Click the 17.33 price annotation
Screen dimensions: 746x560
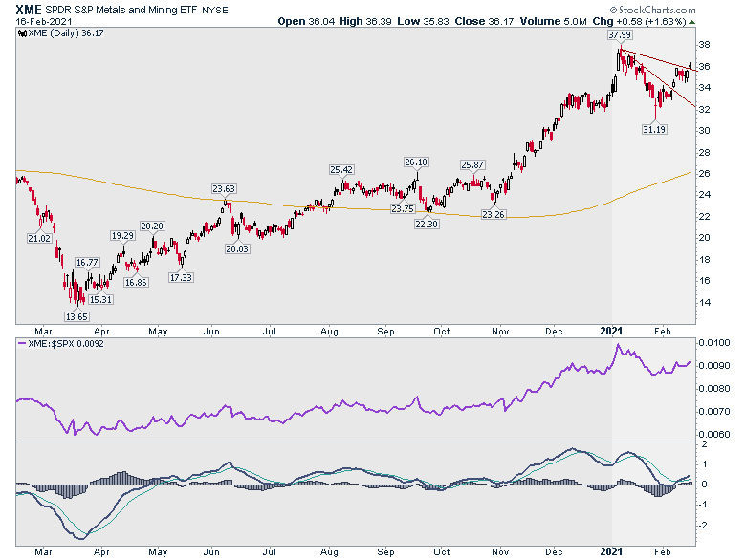181,277
